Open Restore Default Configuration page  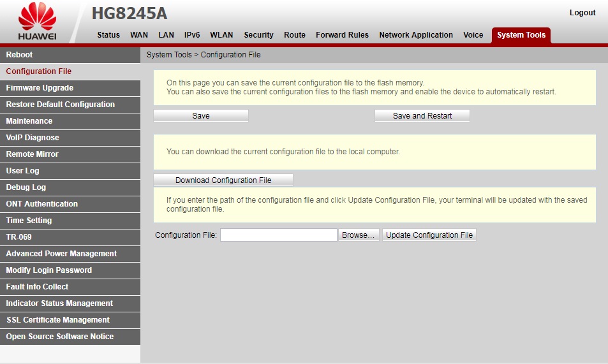pyautogui.click(x=70, y=105)
